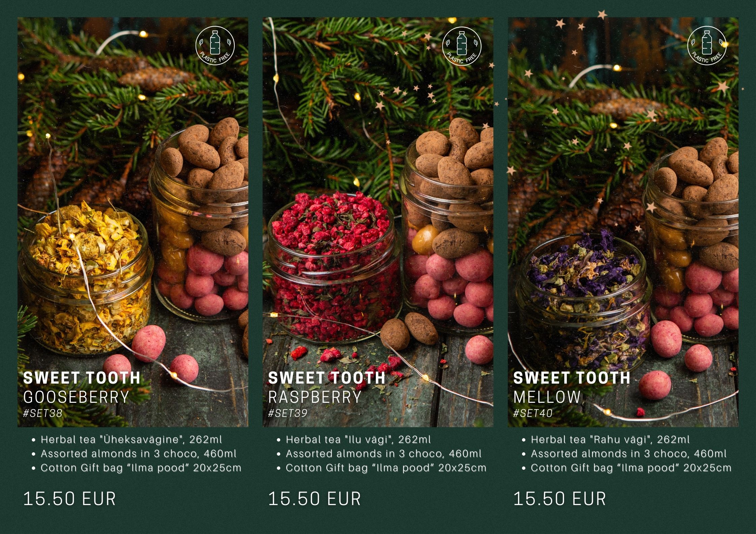Click the #SET40 product code
Screen dimensions: 756x534
533,413
